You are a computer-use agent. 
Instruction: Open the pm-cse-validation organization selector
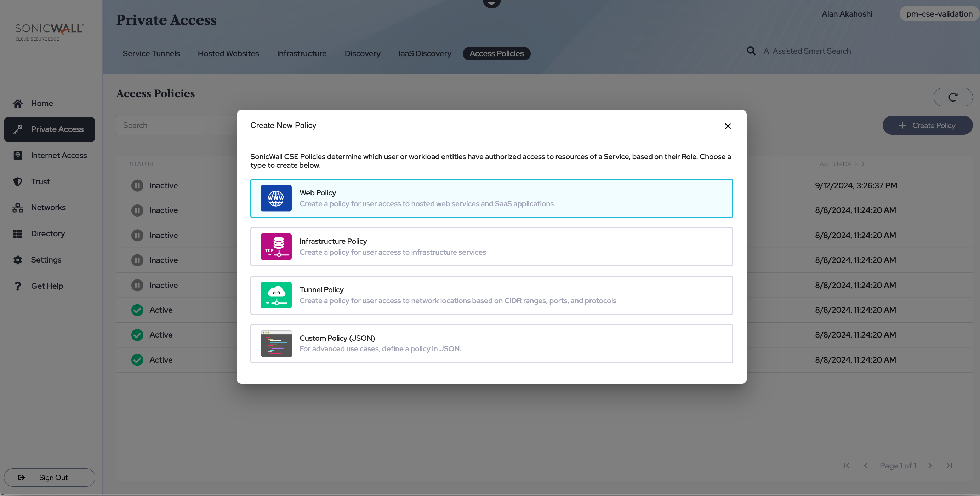coord(939,14)
